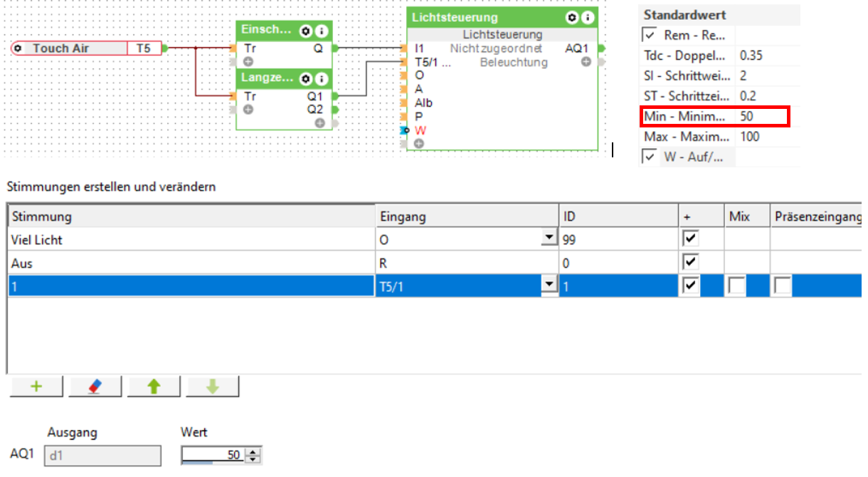Show info icon on Langze... block
868x477 pixels.
coord(322,78)
